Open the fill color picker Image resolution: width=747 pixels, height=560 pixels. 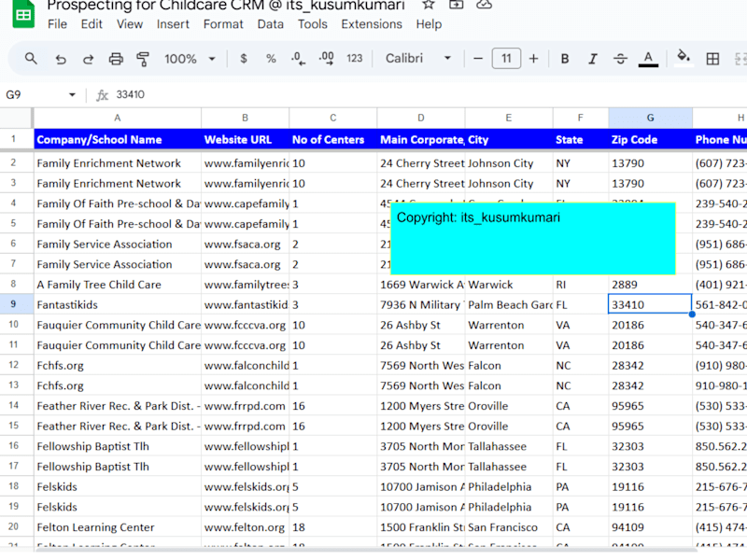click(684, 58)
